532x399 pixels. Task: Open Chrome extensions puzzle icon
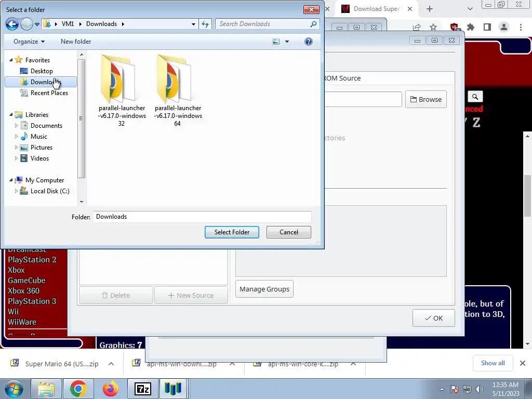(x=471, y=27)
